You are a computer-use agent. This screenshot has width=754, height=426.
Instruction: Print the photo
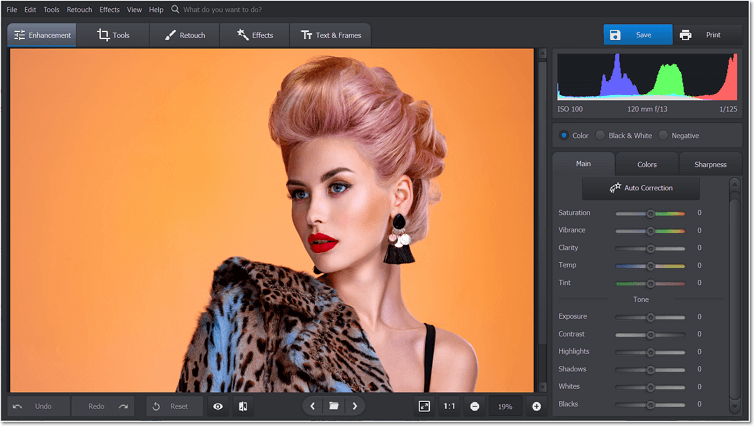pyautogui.click(x=707, y=35)
